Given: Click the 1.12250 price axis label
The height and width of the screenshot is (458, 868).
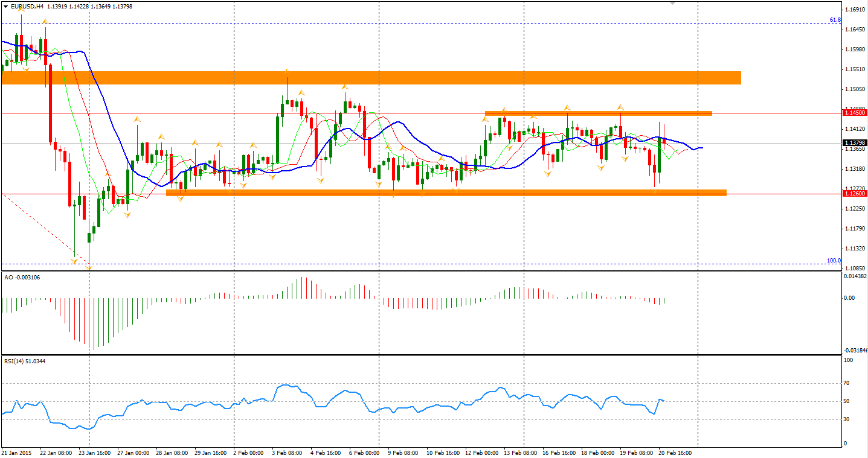Looking at the screenshot, I should (854, 209).
